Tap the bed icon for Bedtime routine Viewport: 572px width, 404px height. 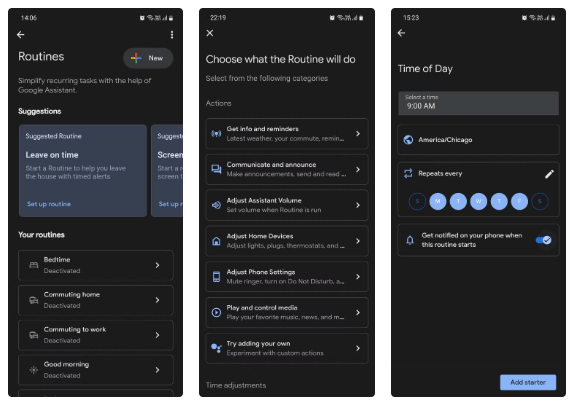click(34, 265)
